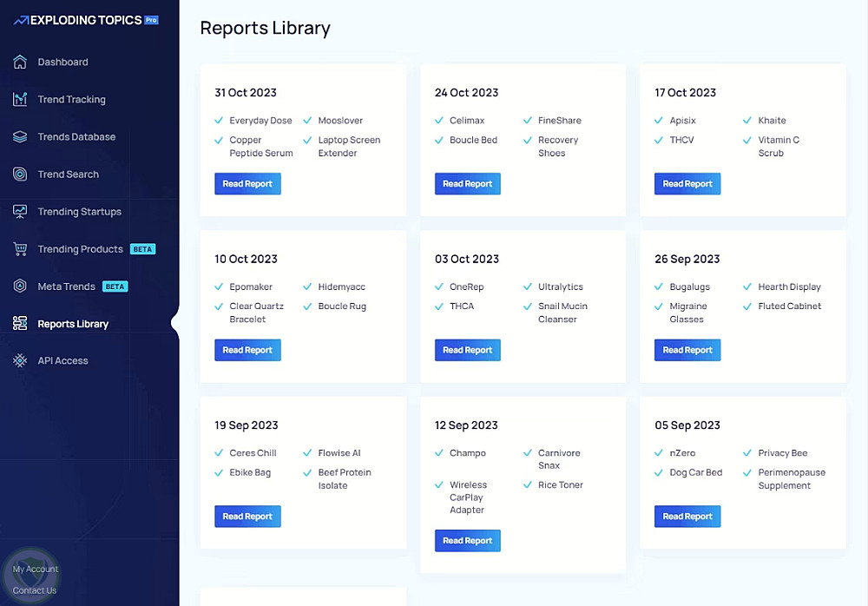The image size is (868, 606).
Task: Click the Exploding Topics logo
Action: pos(86,21)
